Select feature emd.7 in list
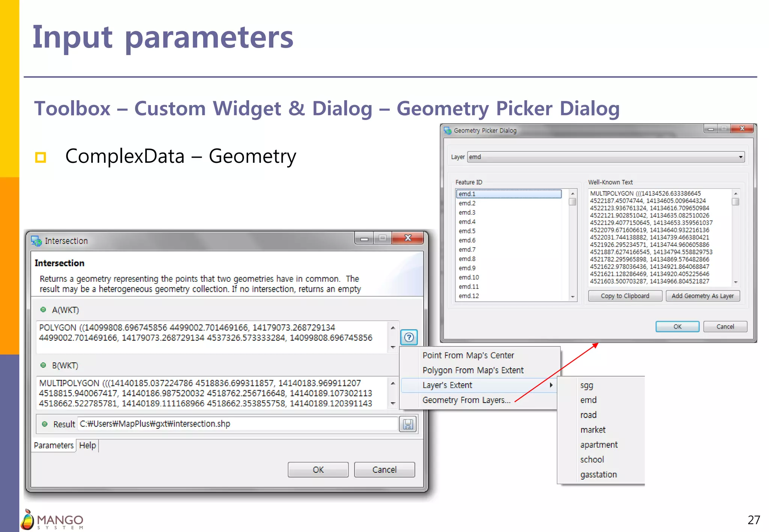Image resolution: width=769 pixels, height=532 pixels. point(509,249)
